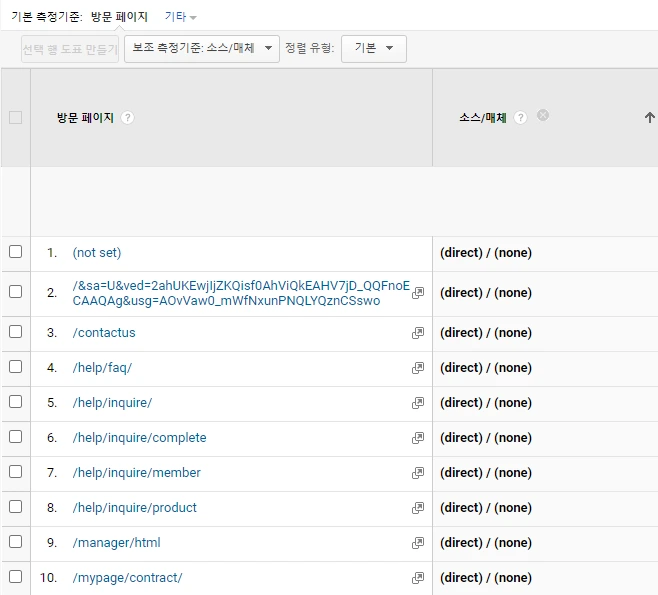Select 방문 페이지 primary dimension

[119, 17]
